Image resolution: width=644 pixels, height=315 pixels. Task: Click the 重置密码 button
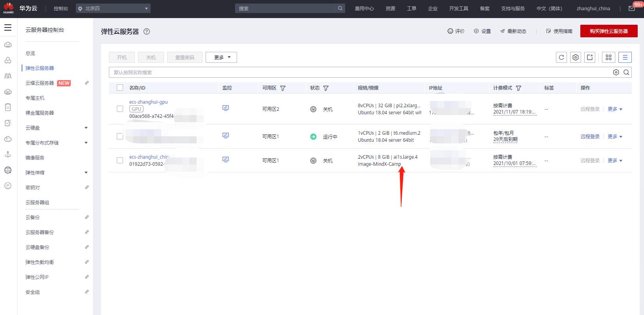185,57
